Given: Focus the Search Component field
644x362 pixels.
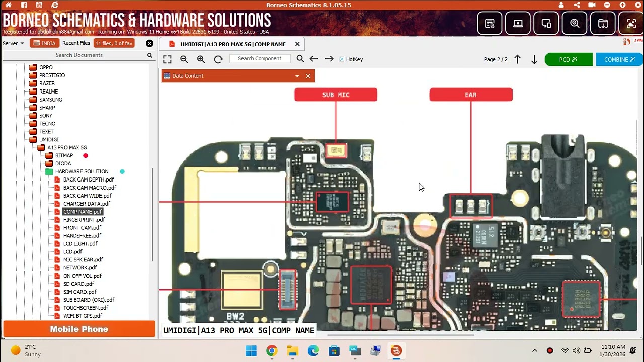Looking at the screenshot, I should tap(260, 59).
